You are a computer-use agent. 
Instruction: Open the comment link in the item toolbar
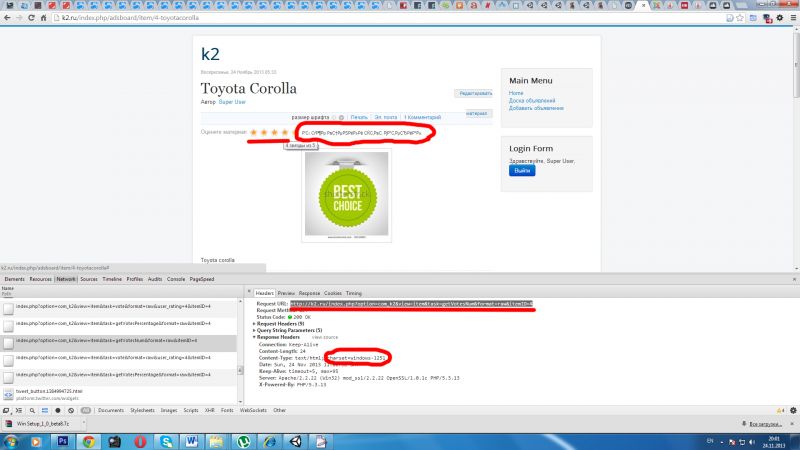(422, 117)
